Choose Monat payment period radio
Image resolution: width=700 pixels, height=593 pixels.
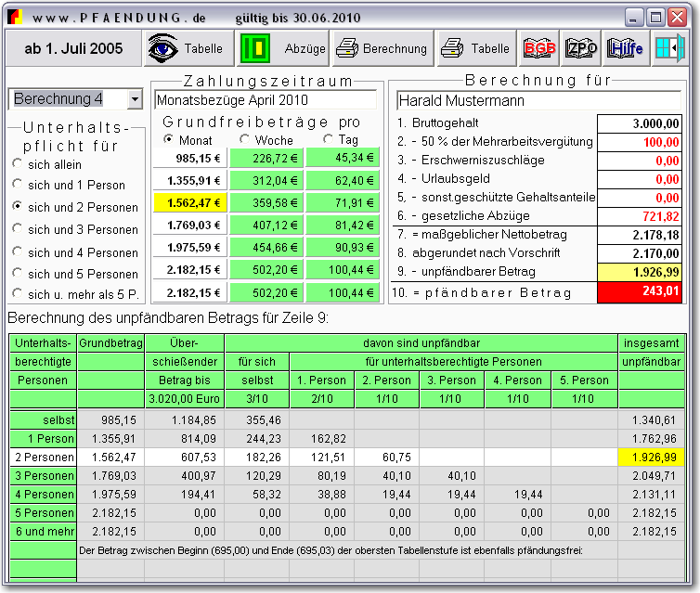coord(168,139)
